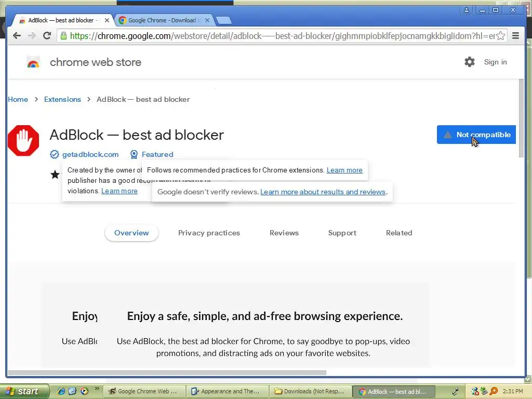Click the Featured ribbon badge icon
Screen dimensions: 532x399
coord(134,154)
